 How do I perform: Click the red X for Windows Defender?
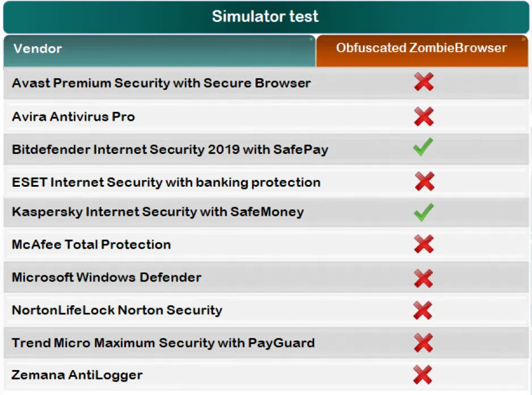coord(424,278)
